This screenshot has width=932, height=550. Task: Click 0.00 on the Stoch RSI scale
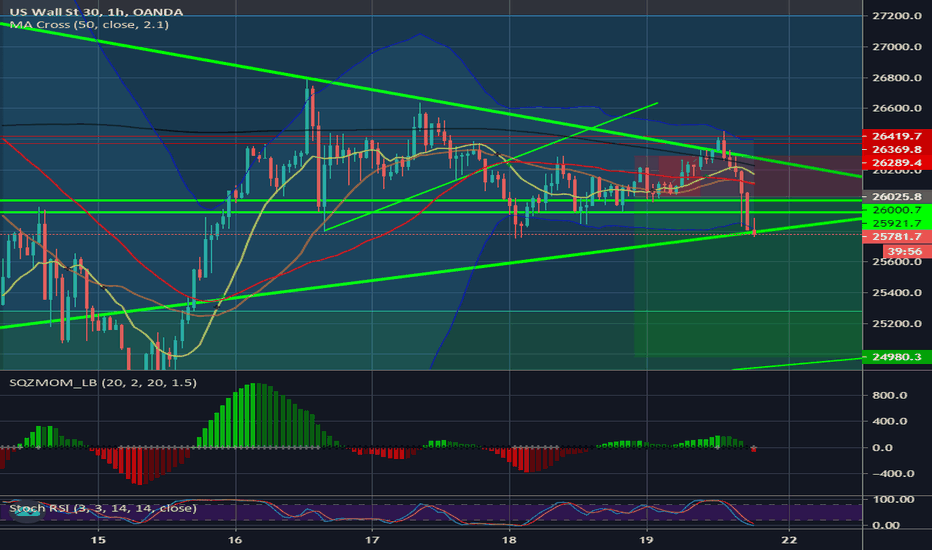tap(886, 525)
